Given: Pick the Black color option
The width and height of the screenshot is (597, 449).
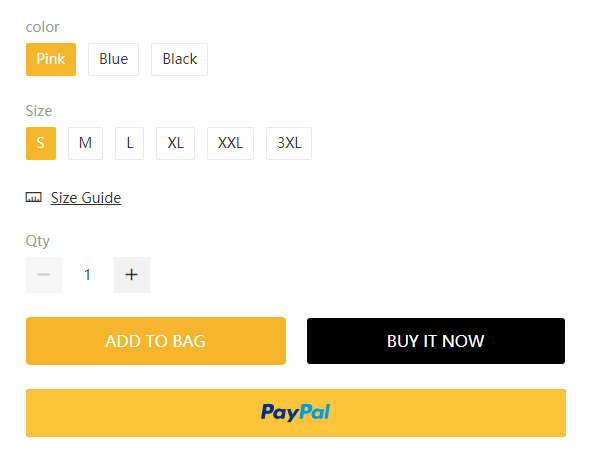Looking at the screenshot, I should [x=179, y=59].
